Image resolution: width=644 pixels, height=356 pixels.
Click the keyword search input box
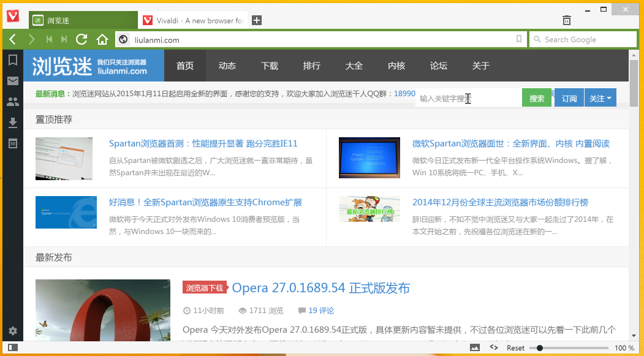[469, 98]
